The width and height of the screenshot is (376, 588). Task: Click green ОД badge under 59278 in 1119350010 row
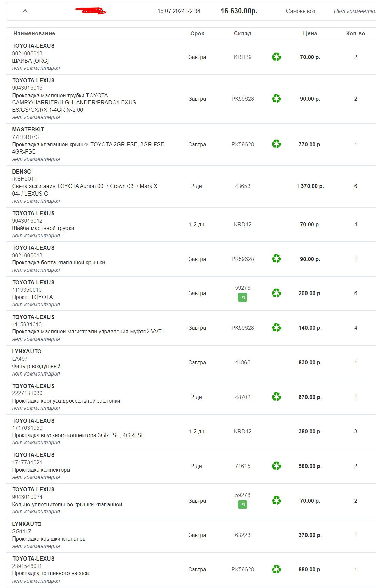click(x=242, y=297)
